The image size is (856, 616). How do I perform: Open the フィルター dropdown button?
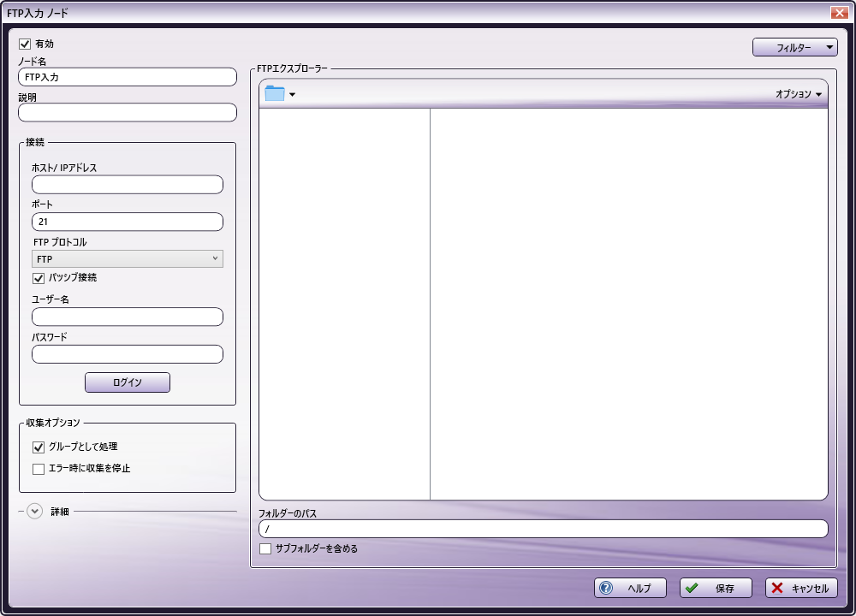(x=794, y=48)
